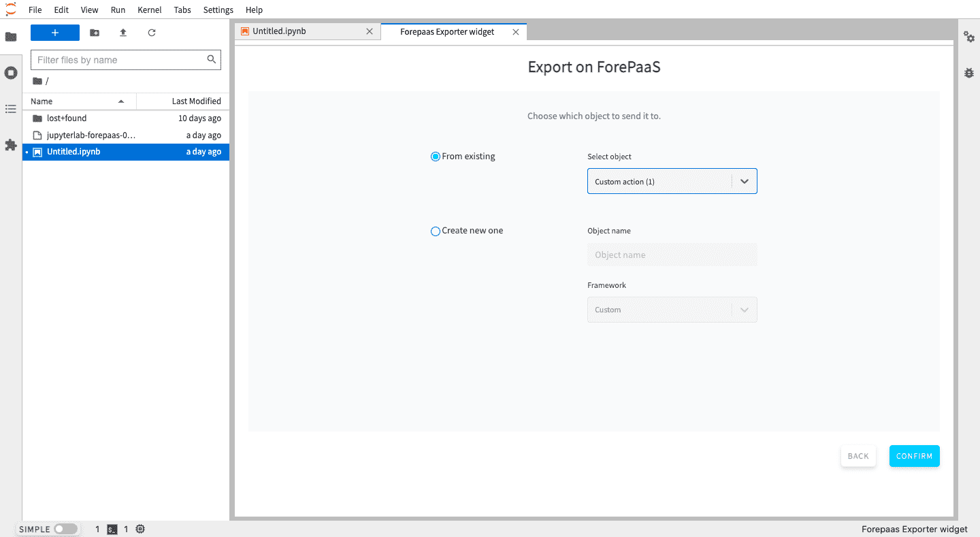Image resolution: width=980 pixels, height=537 pixels.
Task: Click the terminal count icon in status bar
Action: point(113,529)
